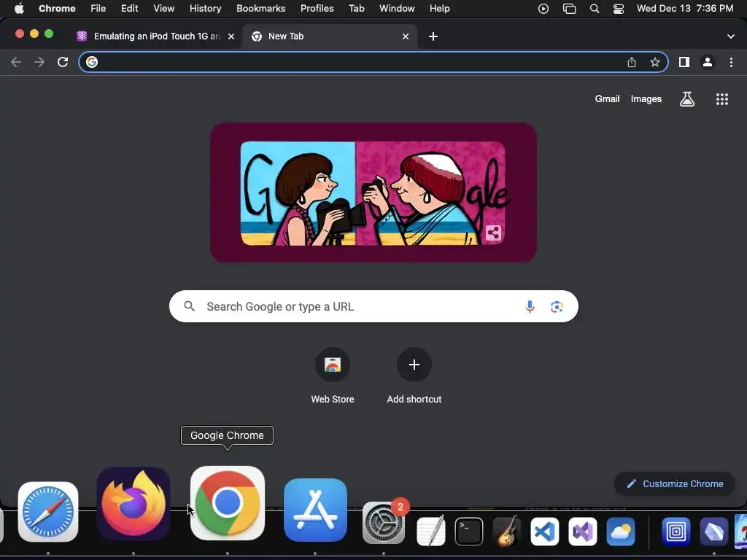Open the Apple menu
The height and width of the screenshot is (560, 747).
tap(19, 8)
